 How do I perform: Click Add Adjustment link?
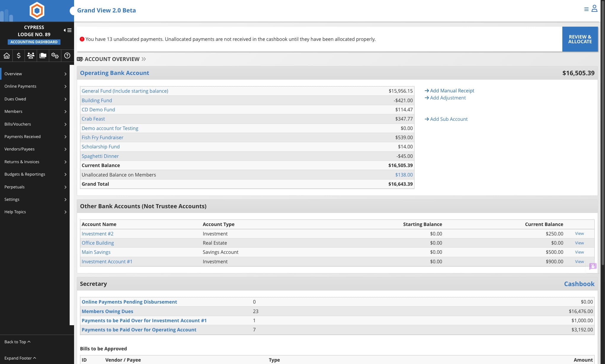point(445,98)
